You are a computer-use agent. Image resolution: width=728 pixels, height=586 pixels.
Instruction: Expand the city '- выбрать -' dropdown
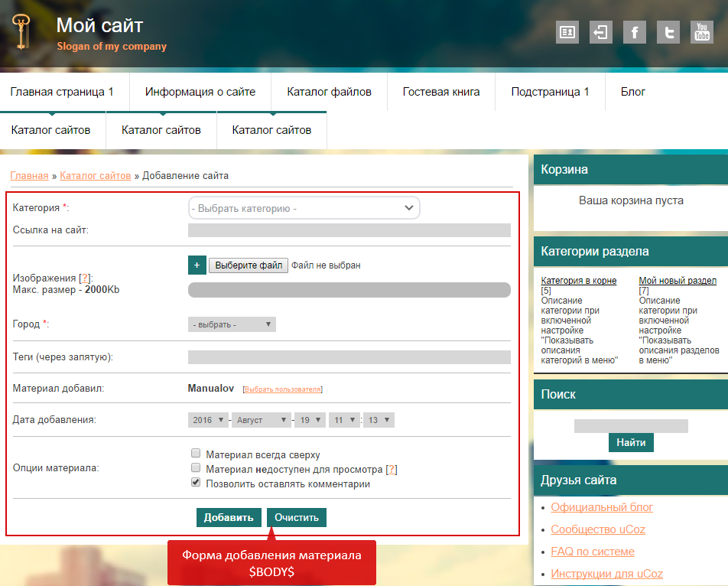[x=232, y=324]
